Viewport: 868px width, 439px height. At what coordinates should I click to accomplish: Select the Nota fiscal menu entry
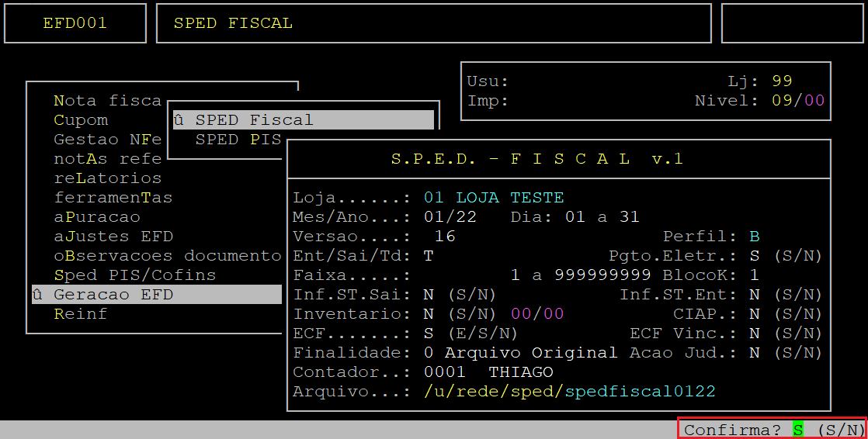coord(107,101)
